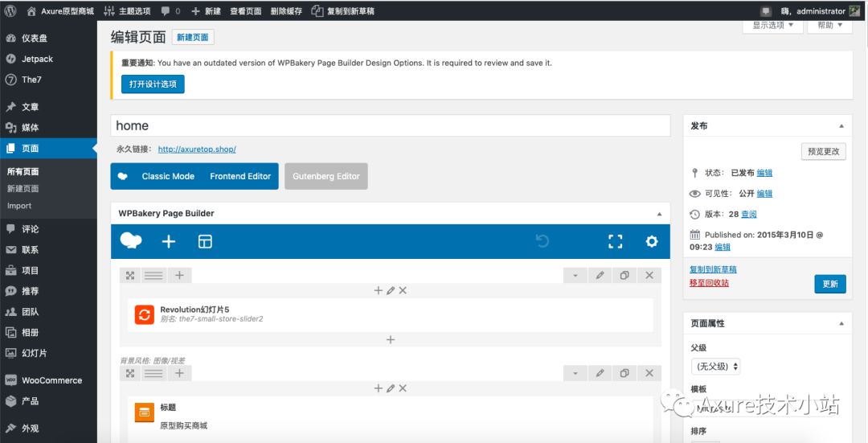The image size is (868, 443).
Task: Edit the column above Revolution slider element
Action: pos(391,290)
